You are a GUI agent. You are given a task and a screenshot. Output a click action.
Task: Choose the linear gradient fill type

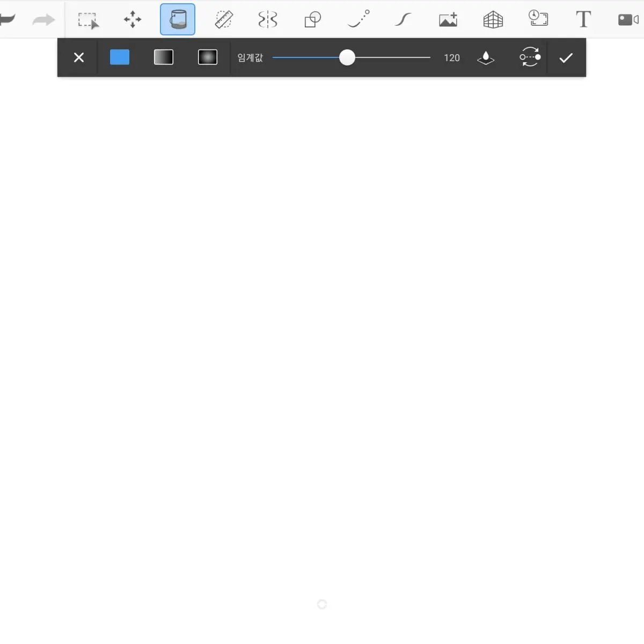click(x=164, y=57)
